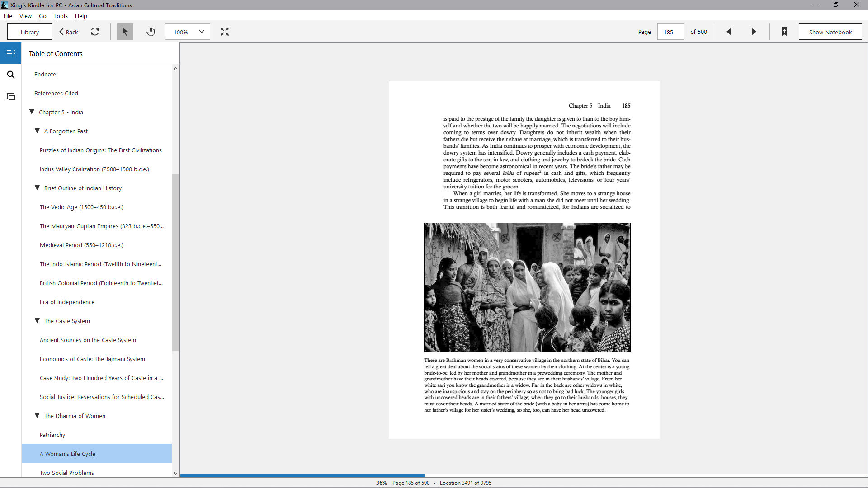
Task: Click the sync refresh icon
Action: tap(95, 32)
